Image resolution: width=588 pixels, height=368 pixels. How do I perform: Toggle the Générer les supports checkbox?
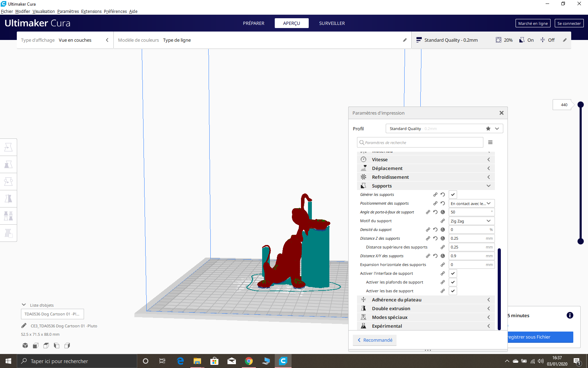(453, 195)
